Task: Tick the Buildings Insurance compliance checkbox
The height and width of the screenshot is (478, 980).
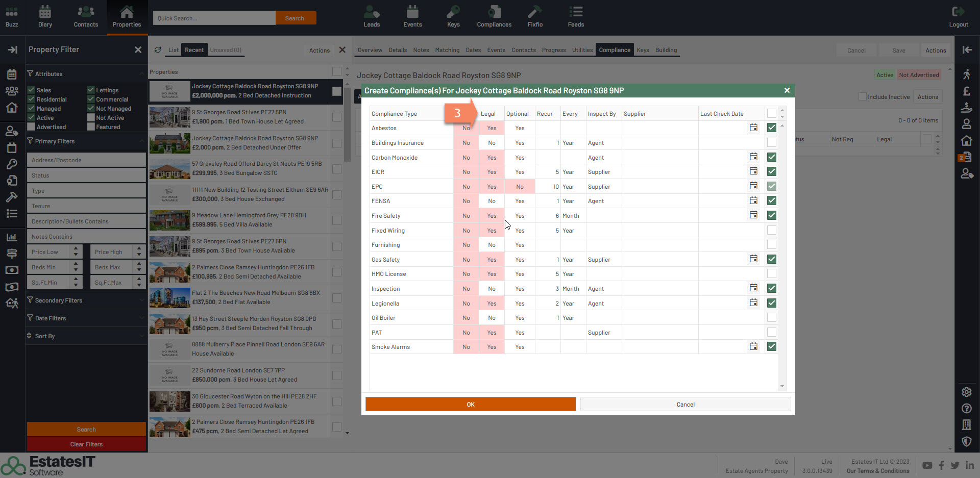Action: (771, 143)
